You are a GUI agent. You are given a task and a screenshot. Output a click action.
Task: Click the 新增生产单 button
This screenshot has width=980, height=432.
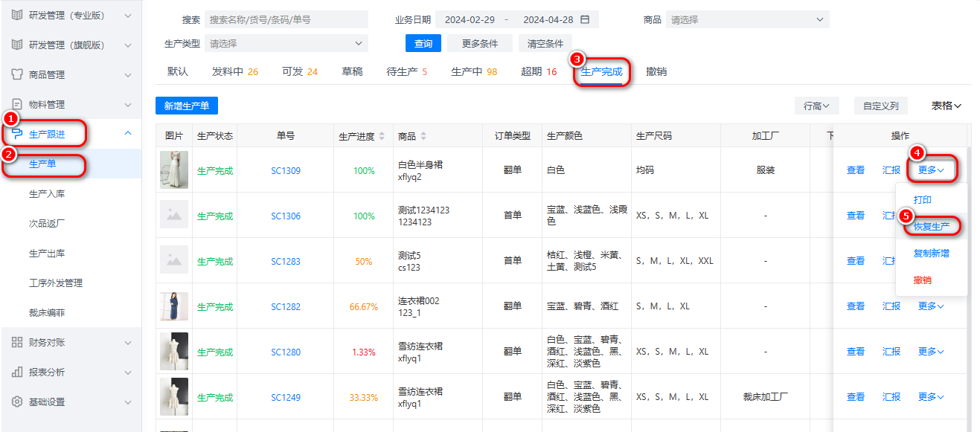(x=187, y=106)
